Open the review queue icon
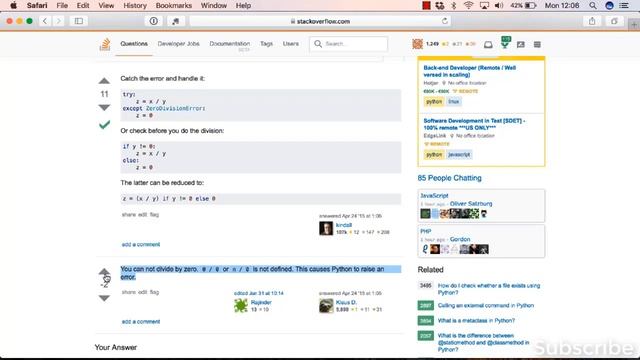 click(521, 44)
